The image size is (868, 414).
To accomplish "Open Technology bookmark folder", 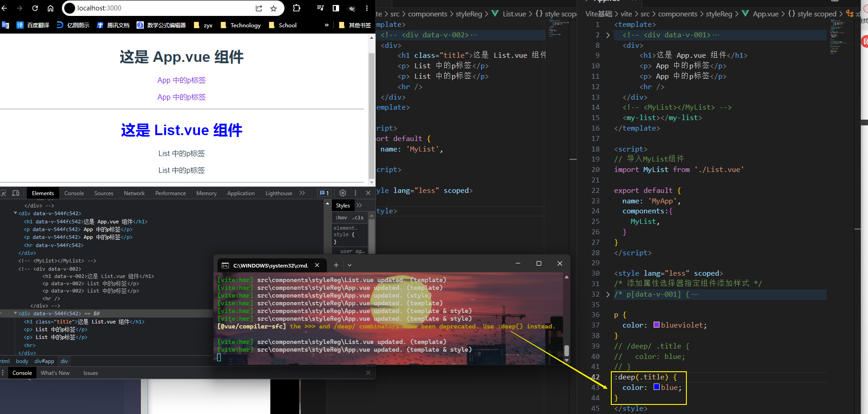I will coord(240,25).
